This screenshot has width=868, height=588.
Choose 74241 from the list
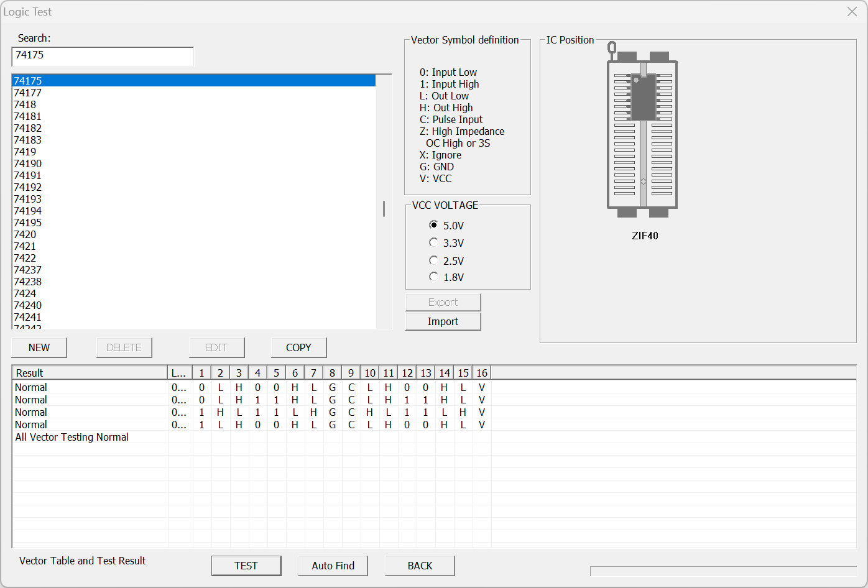coord(194,317)
